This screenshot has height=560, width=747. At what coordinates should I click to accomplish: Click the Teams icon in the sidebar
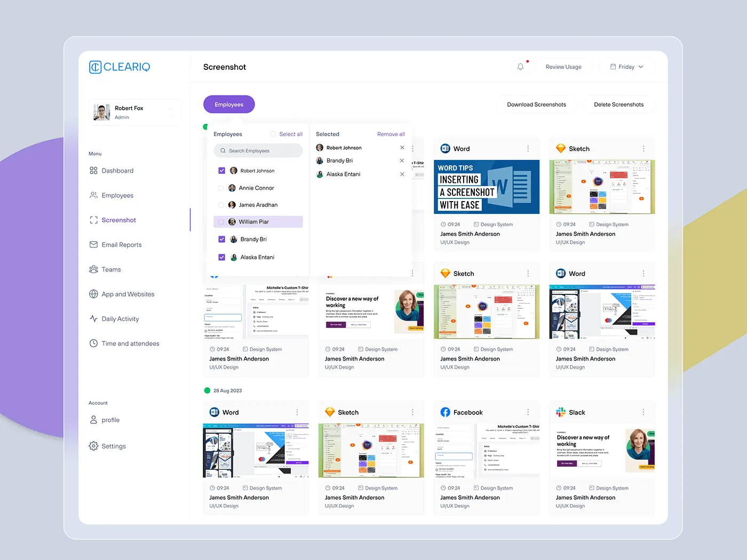click(x=93, y=269)
